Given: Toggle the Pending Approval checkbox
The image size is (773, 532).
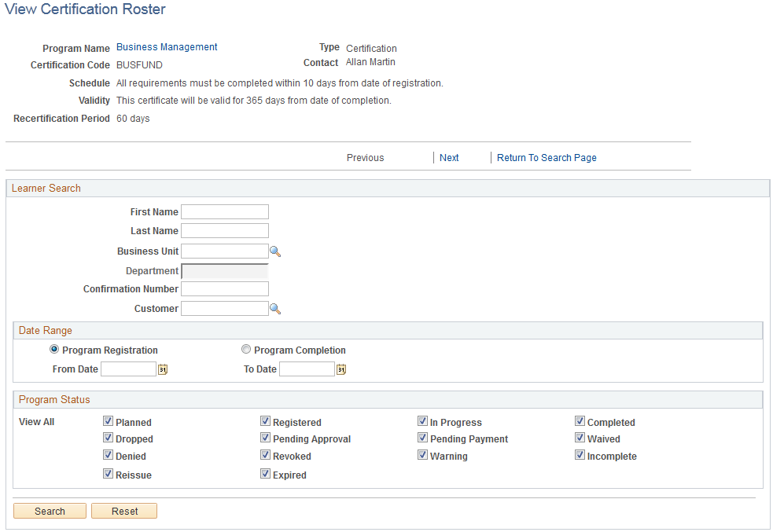Looking at the screenshot, I should 265,438.
